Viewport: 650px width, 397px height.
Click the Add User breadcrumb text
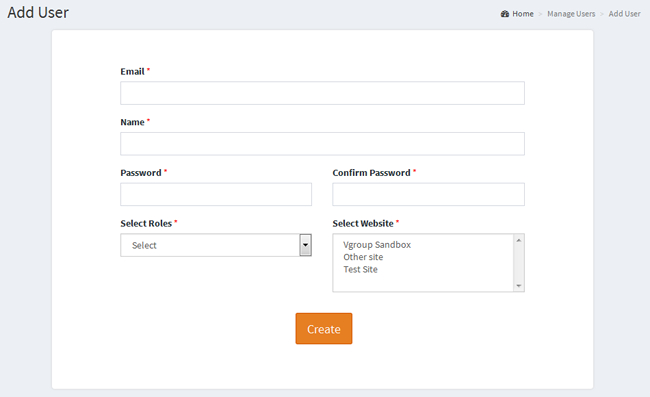tap(624, 14)
